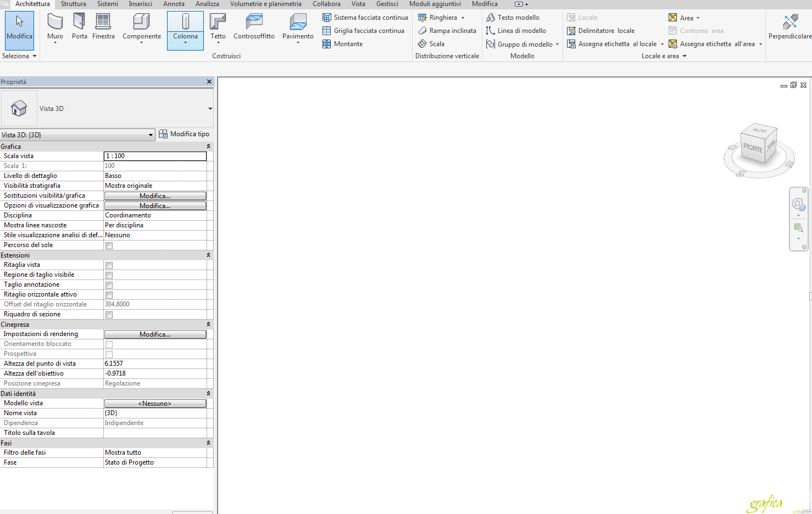Open the Vista 3D type selector dropdown
Screen dimensions: 812x514
coord(151,135)
